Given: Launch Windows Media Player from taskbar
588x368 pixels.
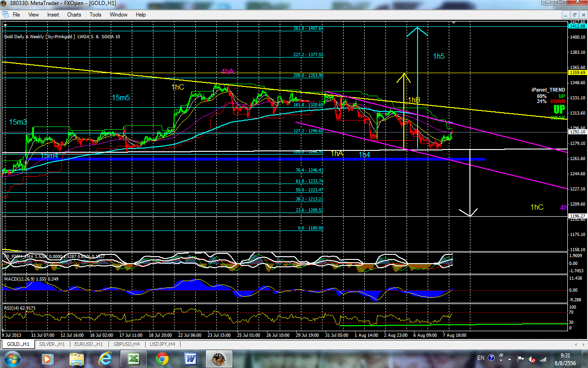Looking at the screenshot, I should 47,358.
